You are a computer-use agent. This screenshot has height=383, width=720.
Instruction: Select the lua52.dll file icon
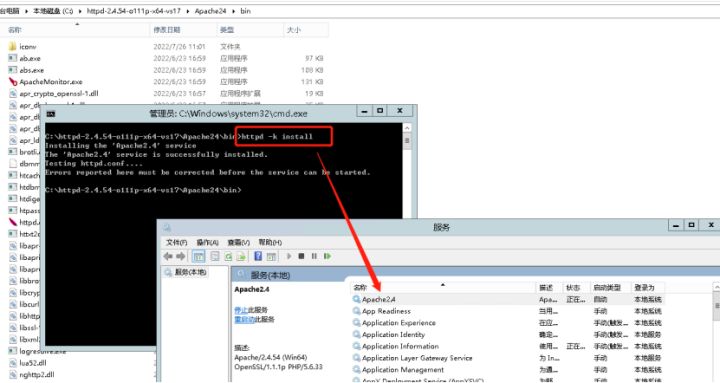(x=13, y=363)
